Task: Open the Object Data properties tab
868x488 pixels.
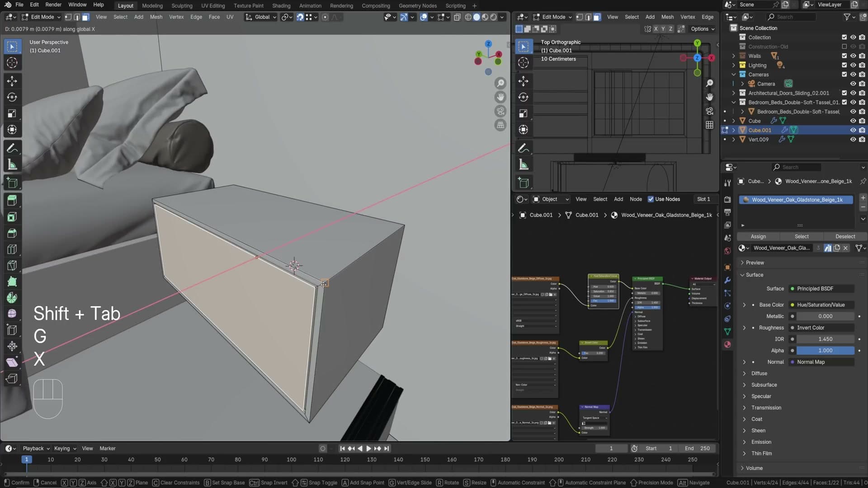Action: 727,332
